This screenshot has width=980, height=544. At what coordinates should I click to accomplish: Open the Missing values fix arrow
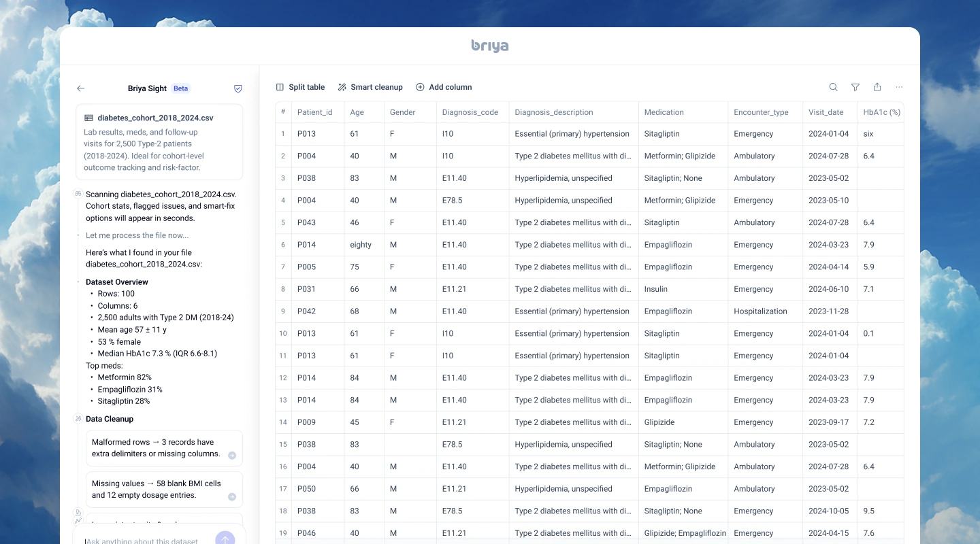point(232,497)
